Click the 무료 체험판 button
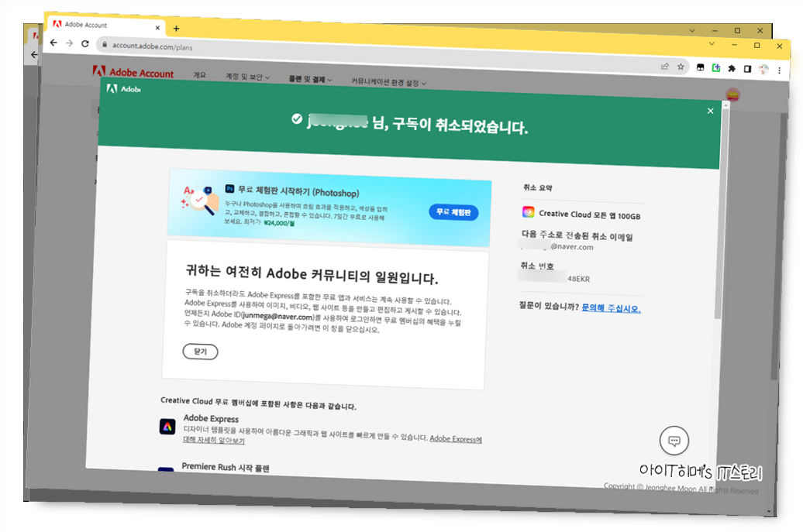 (453, 212)
